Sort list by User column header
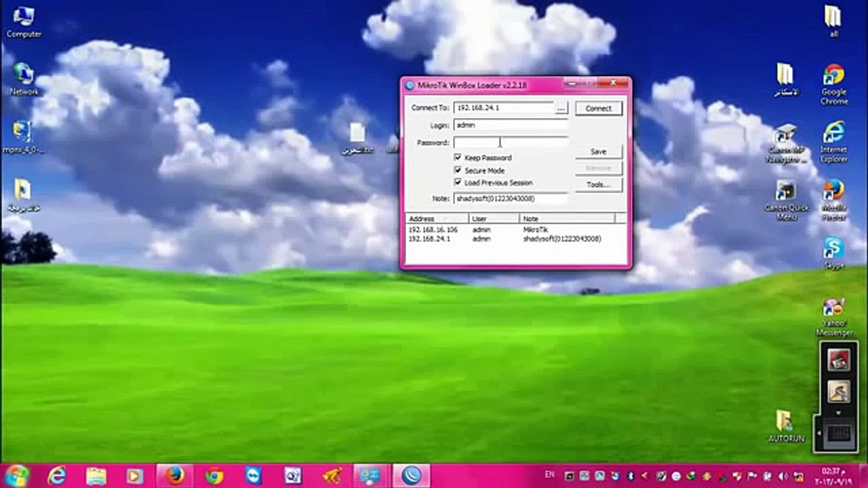This screenshot has width=868, height=488. pyautogui.click(x=494, y=219)
